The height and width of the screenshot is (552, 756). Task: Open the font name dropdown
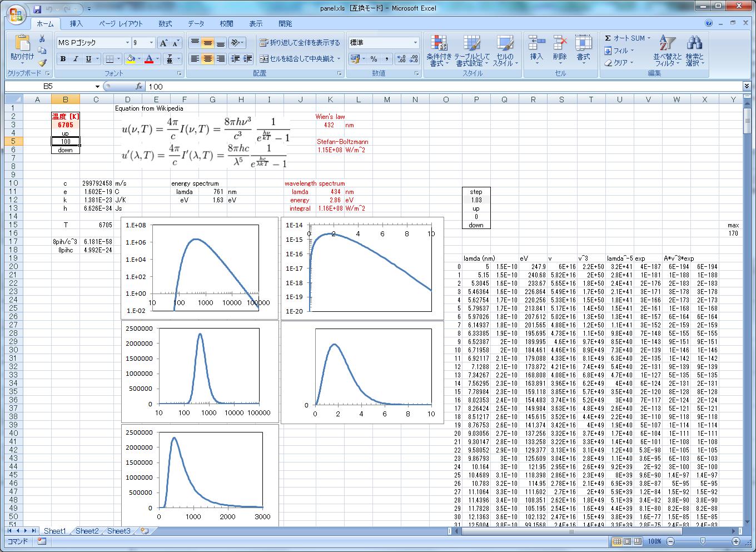[127, 43]
